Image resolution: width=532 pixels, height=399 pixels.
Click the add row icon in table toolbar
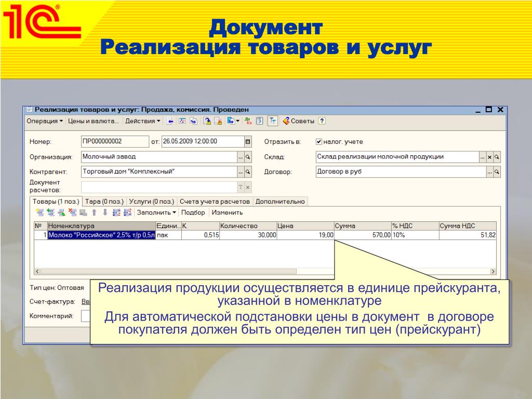click(x=39, y=212)
